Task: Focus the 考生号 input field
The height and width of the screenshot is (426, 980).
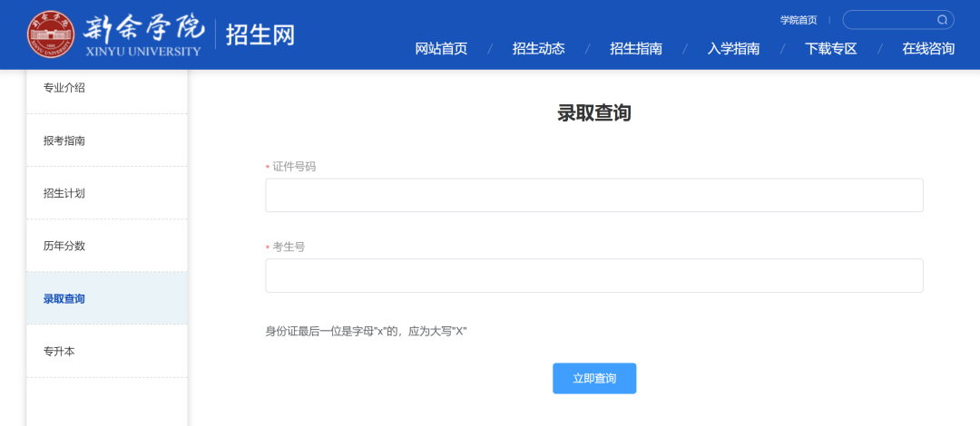Action: pyautogui.click(x=594, y=276)
